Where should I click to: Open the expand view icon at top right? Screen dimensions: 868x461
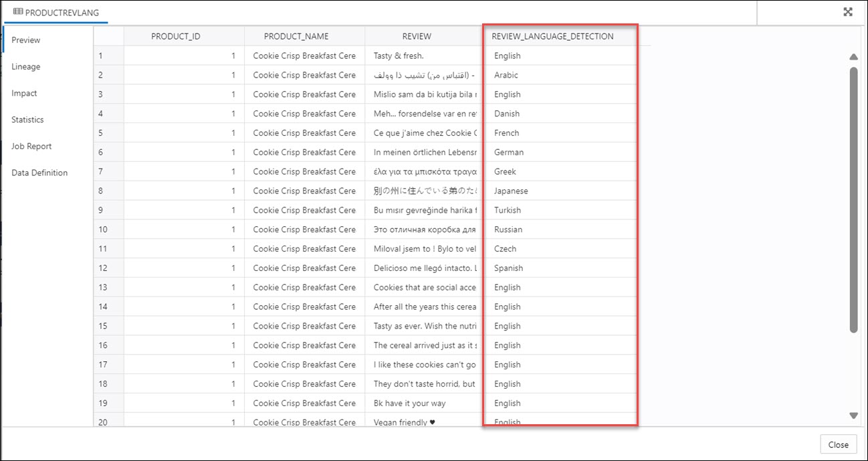coord(847,11)
